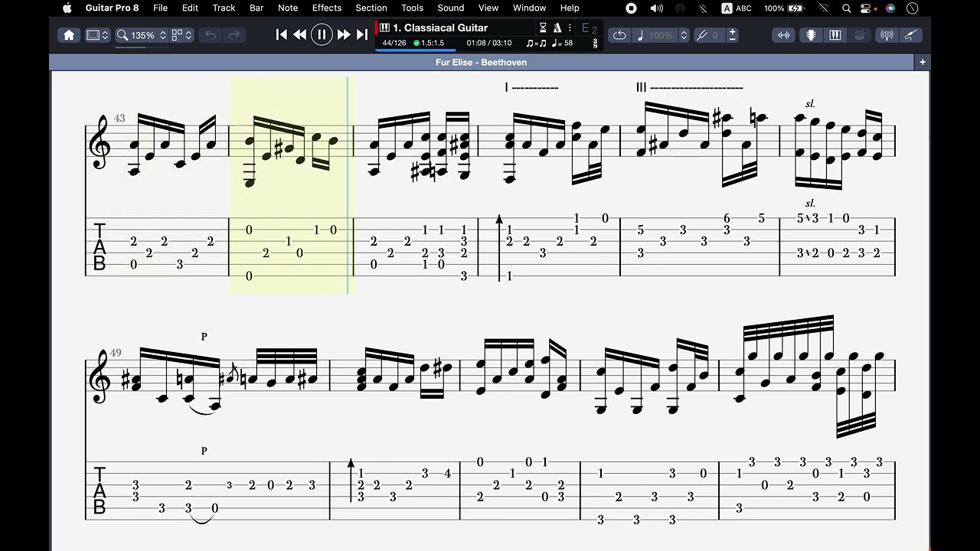This screenshot has width=980, height=551.
Task: Select the Fur Elise - Beethoven document tab
Action: (481, 62)
